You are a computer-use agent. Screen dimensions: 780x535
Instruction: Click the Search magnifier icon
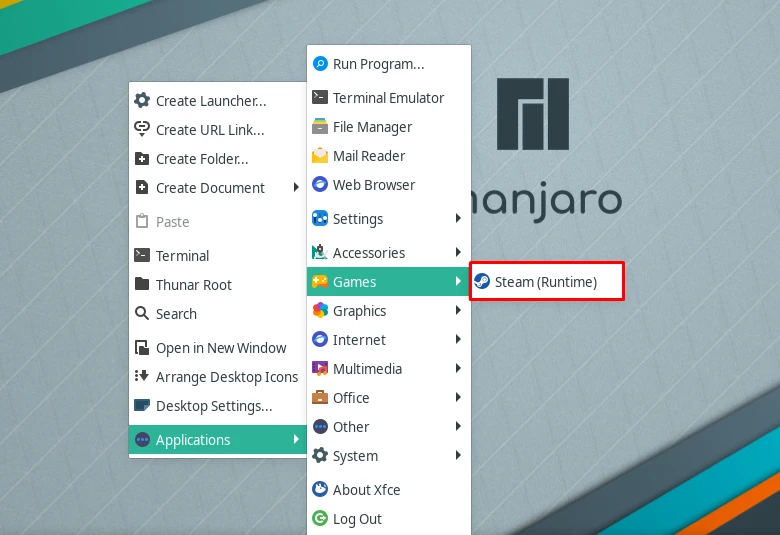(142, 314)
